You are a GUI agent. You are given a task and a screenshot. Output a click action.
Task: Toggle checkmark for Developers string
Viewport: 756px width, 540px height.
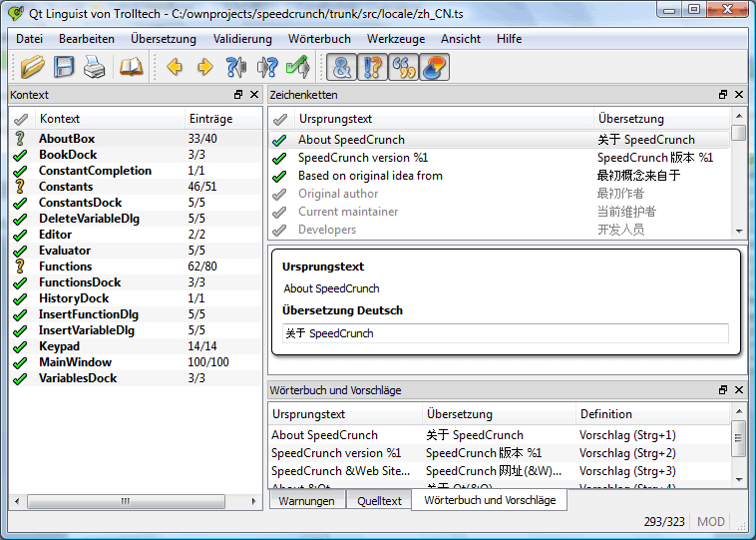point(279,230)
